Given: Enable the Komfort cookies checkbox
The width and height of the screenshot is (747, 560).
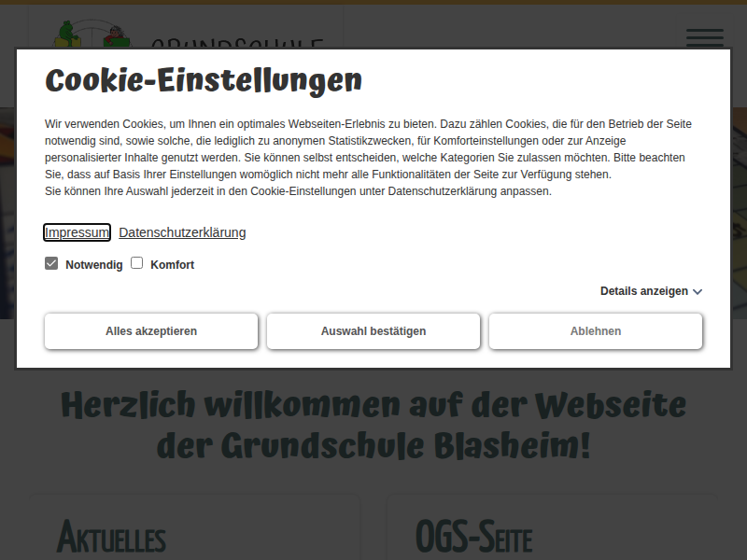Looking at the screenshot, I should click(x=136, y=263).
